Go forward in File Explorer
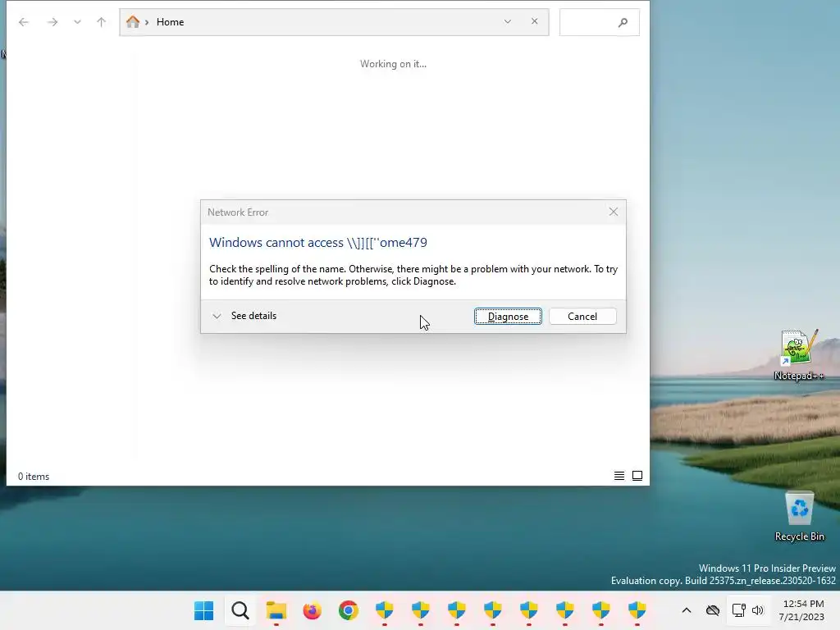Viewport: 840px width, 630px height. [x=52, y=22]
